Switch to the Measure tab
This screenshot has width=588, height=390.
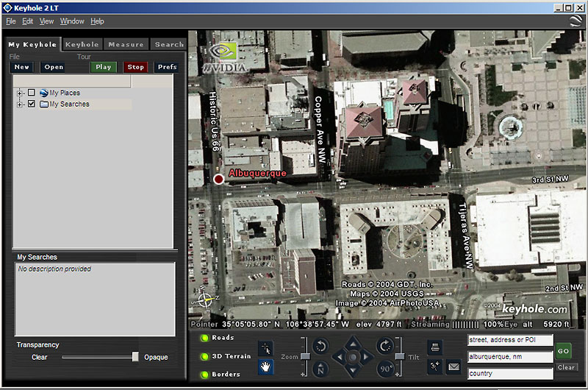pos(126,45)
